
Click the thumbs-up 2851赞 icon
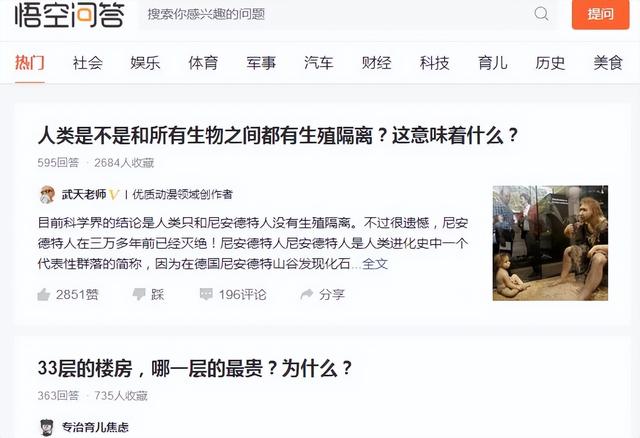pos(44,294)
